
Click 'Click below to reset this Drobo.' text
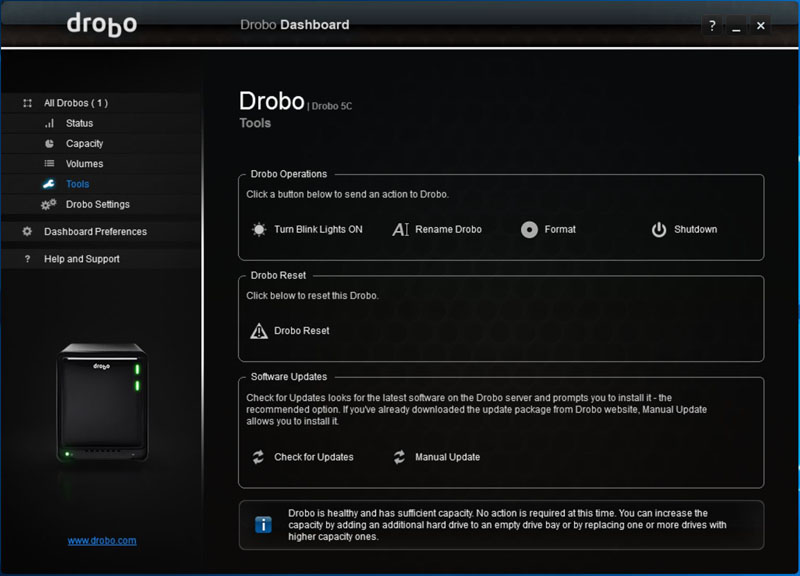[x=312, y=296]
